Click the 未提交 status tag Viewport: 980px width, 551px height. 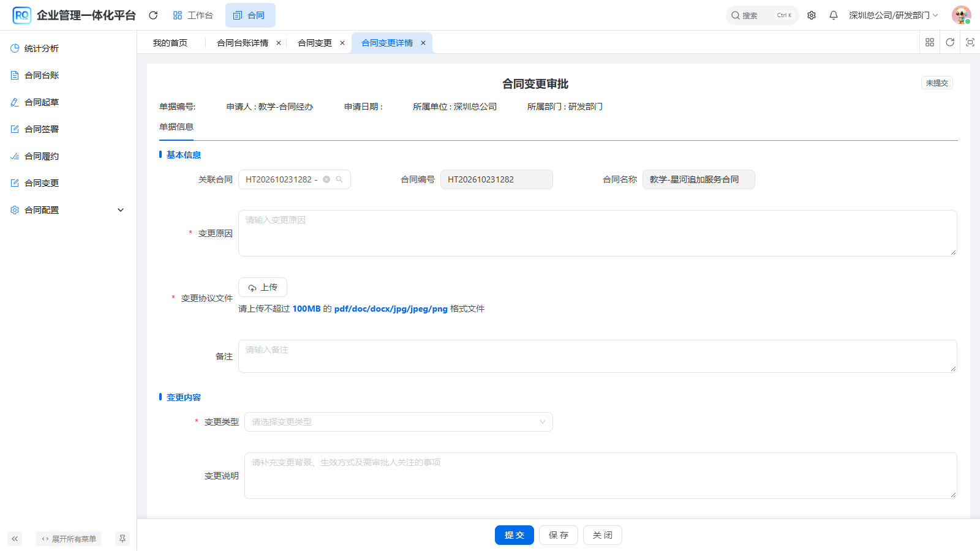click(x=937, y=83)
